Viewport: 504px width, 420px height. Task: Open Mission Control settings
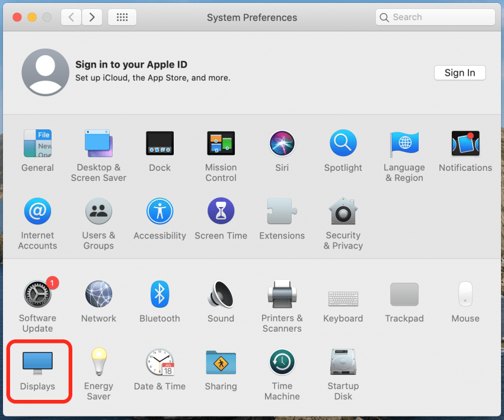[x=221, y=143]
